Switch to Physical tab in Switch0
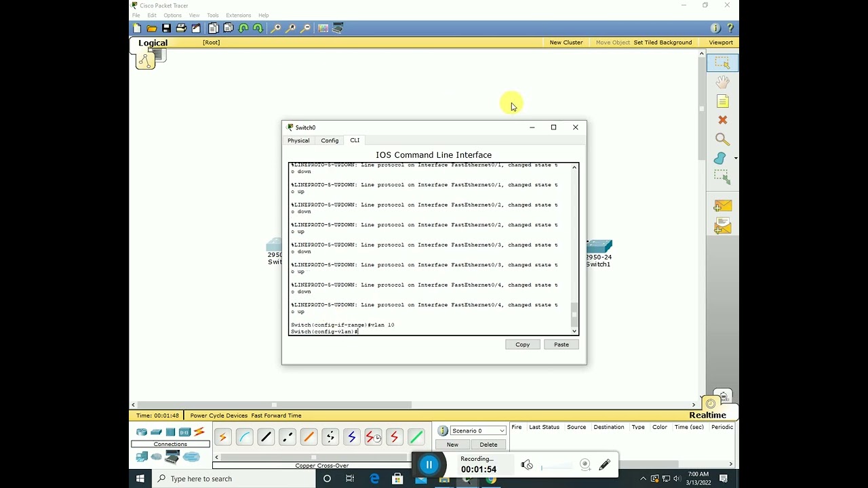 (x=298, y=140)
